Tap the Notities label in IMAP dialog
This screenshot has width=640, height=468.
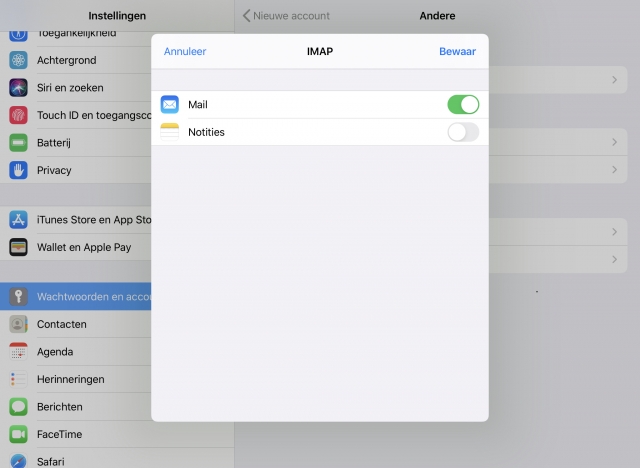coord(206,132)
